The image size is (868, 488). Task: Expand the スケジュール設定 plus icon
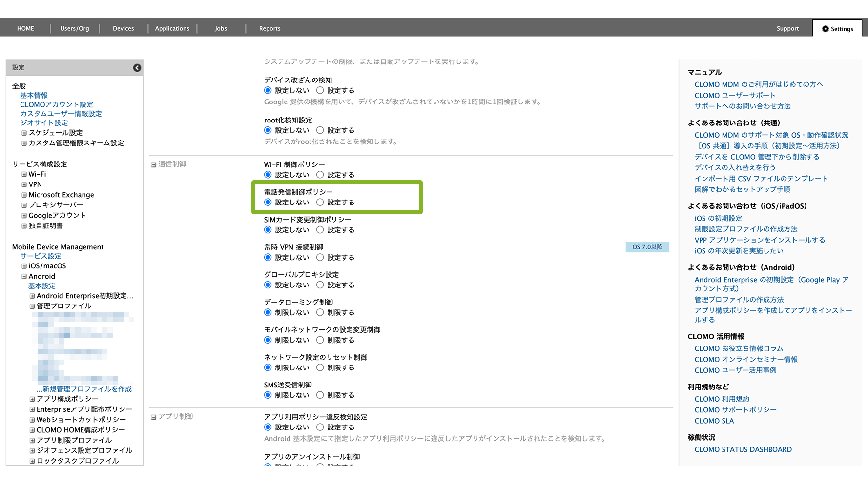click(x=24, y=133)
